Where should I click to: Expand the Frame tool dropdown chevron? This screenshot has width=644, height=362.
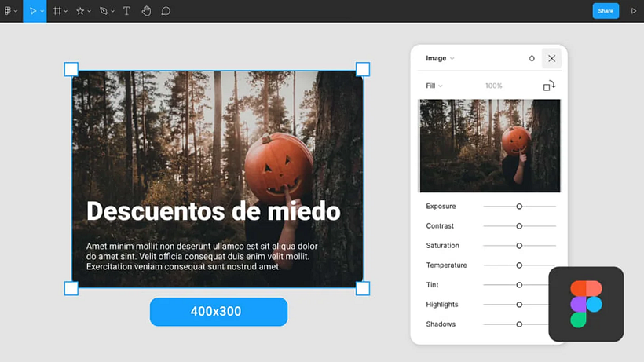click(66, 12)
